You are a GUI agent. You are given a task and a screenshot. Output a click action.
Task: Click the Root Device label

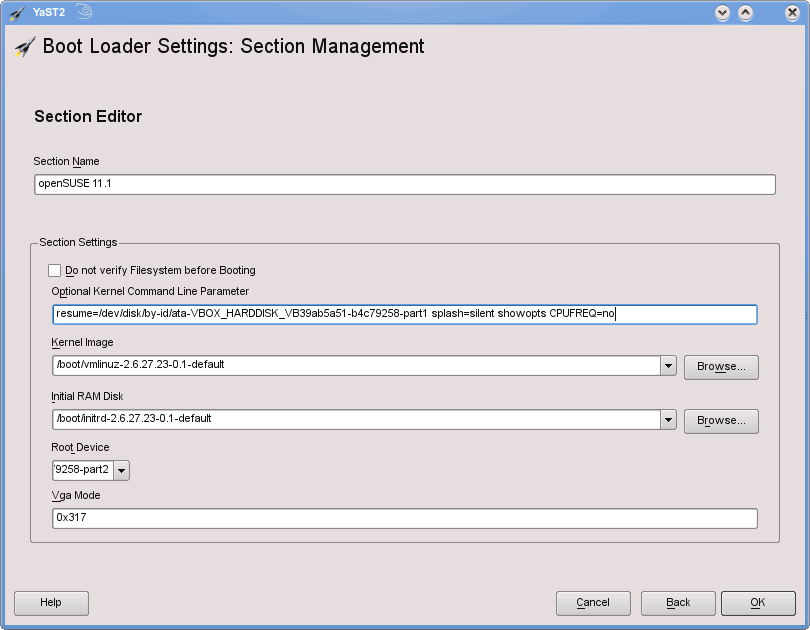pos(80,447)
